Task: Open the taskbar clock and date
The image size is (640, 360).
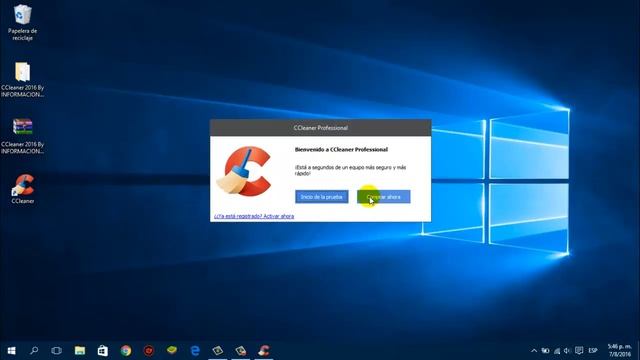Action: (620, 351)
